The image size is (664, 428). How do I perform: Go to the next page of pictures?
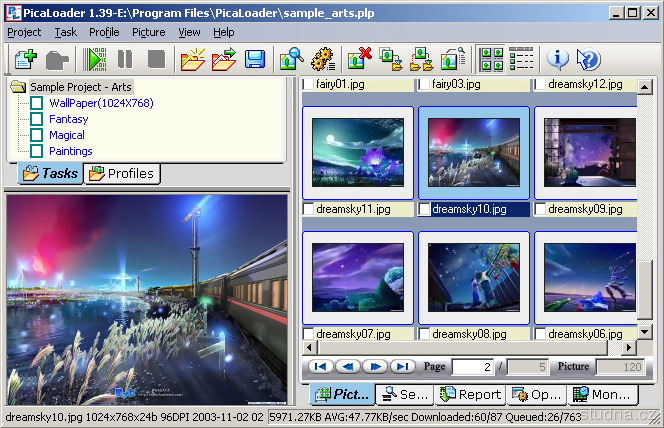point(375,367)
